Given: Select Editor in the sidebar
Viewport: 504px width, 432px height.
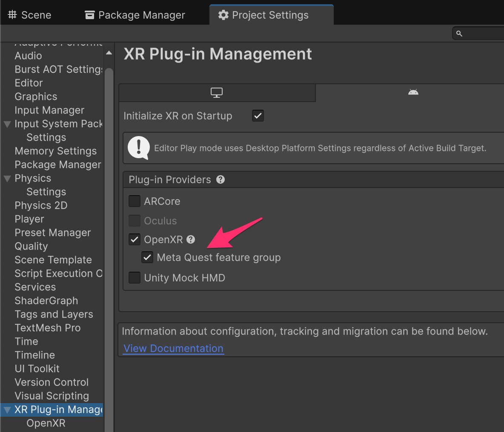Looking at the screenshot, I should (29, 83).
